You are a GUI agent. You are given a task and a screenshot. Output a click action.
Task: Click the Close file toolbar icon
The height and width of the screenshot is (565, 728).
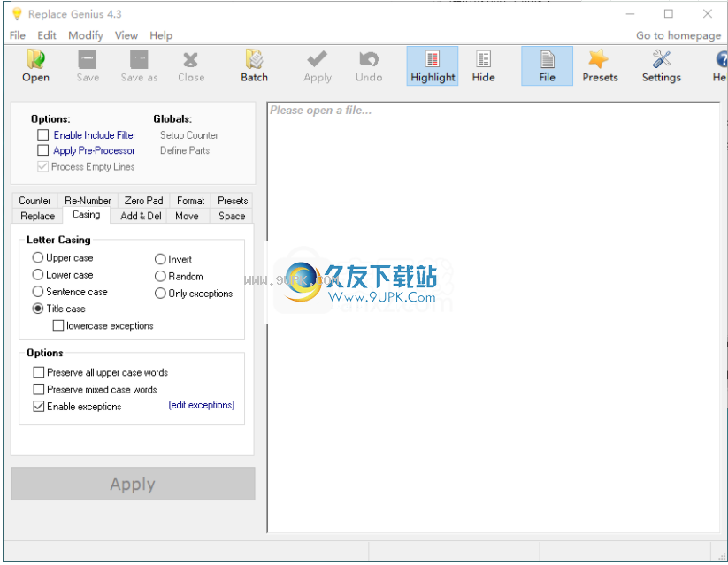pyautogui.click(x=191, y=66)
